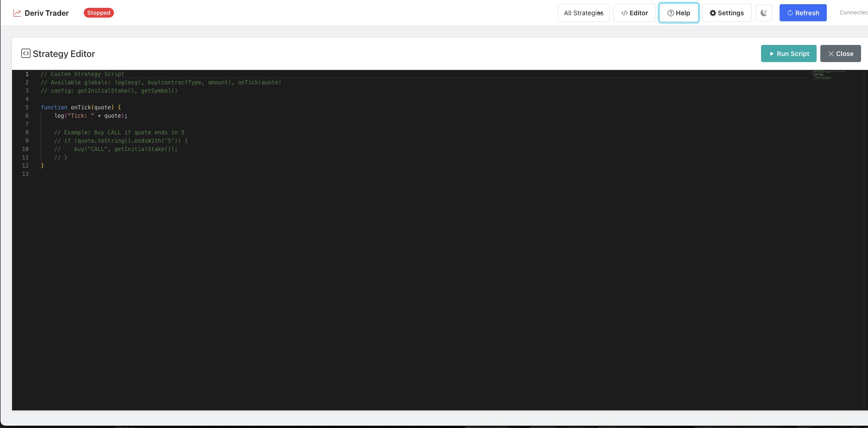This screenshot has height=428, width=868.
Task: Click the circular refresh arrow icon on Refresh
Action: coord(790,13)
